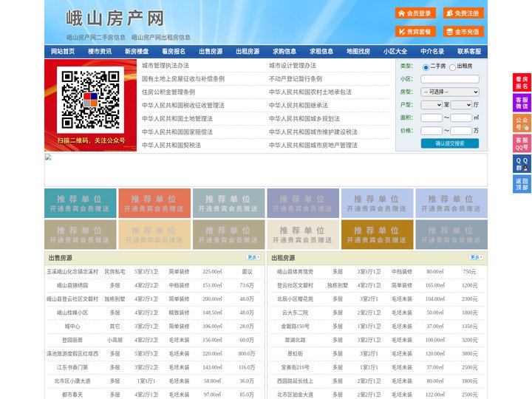This screenshot has height=399, width=532.
Task: Click the minimum 面积 input field
Action: pyautogui.click(x=432, y=117)
